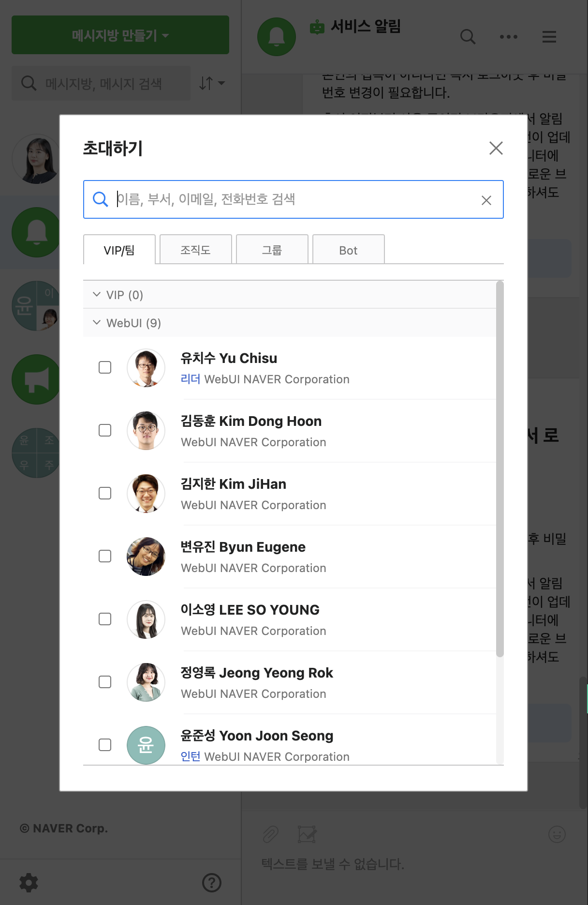588x905 pixels.
Task: Click Kim JiHan's profile photo
Action: (146, 494)
